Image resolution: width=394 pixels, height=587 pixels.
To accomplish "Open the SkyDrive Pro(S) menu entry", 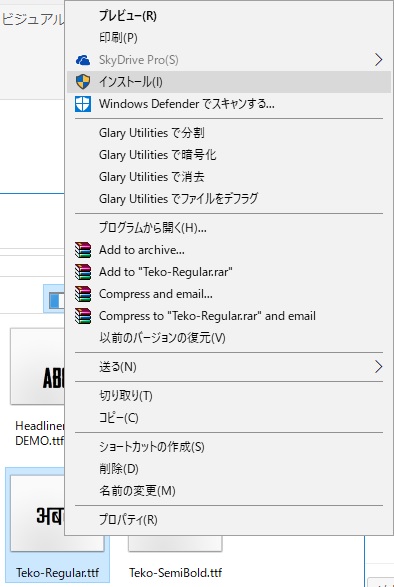I will coord(229,60).
